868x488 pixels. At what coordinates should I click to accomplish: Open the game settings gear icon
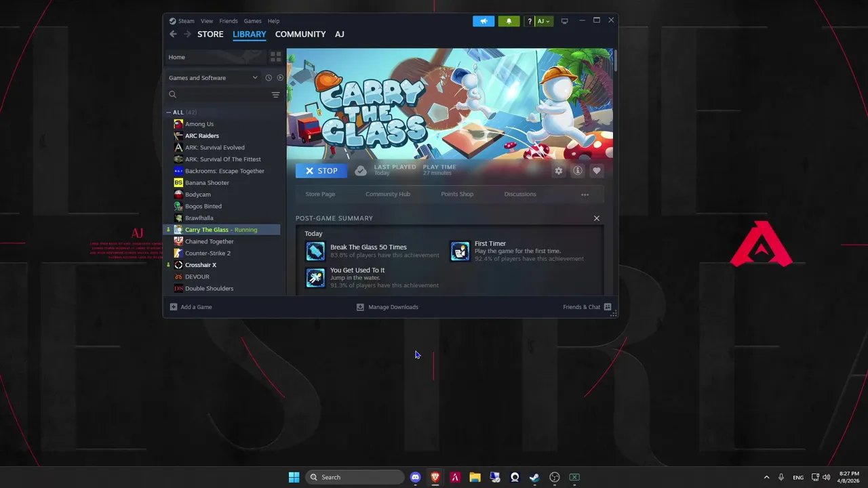559,171
